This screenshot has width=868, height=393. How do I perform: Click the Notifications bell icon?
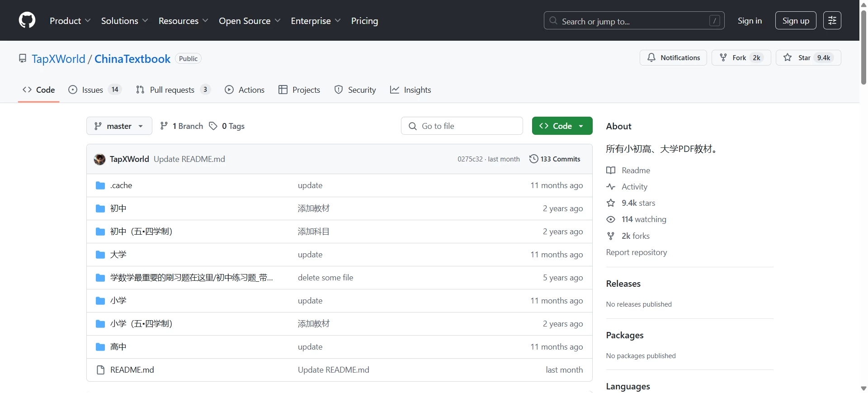tap(651, 57)
